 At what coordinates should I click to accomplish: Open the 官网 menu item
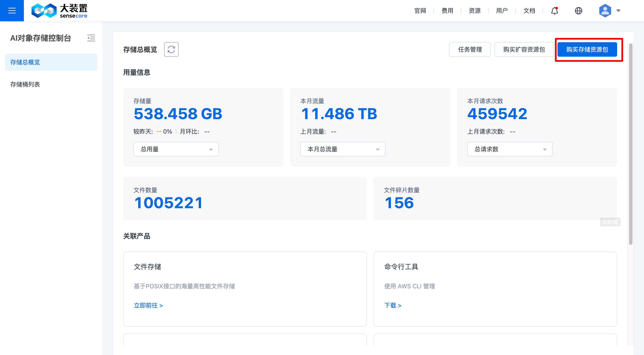point(420,10)
